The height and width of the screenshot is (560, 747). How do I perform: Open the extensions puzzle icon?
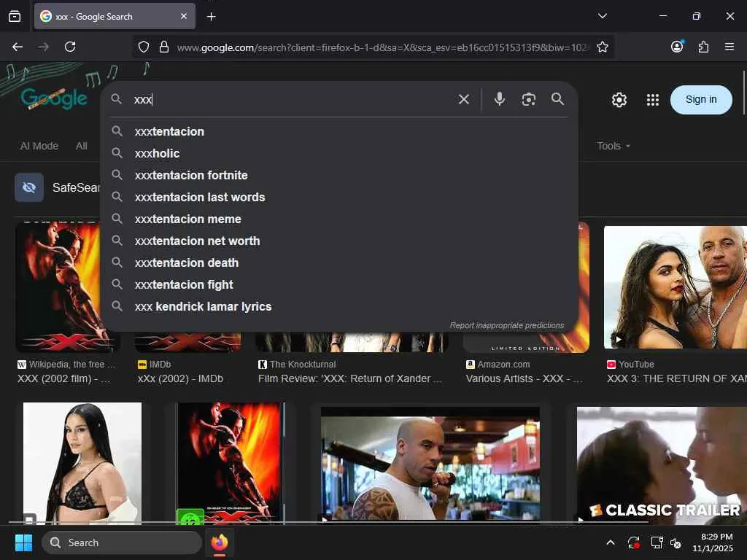pos(703,47)
